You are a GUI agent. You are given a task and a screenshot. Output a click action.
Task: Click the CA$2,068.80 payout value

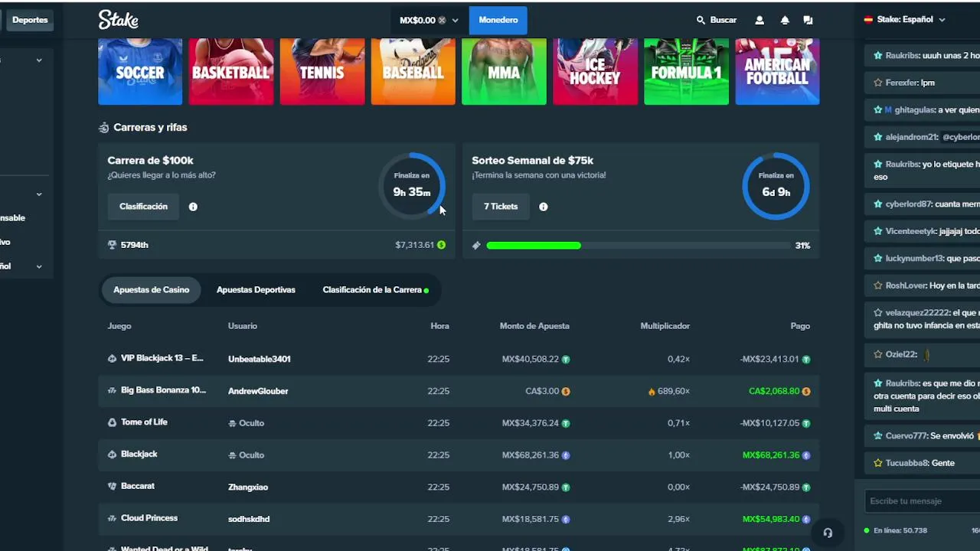774,391
